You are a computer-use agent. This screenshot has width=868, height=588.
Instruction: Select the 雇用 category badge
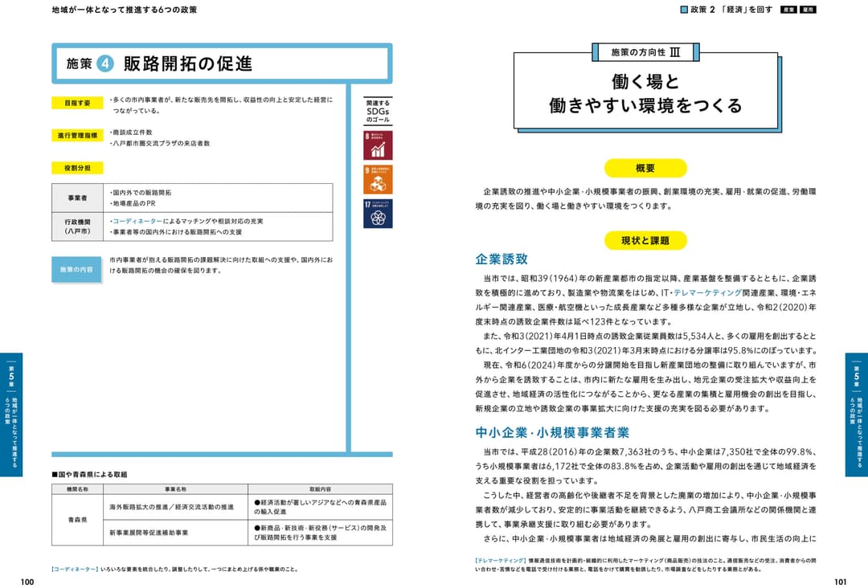809,10
